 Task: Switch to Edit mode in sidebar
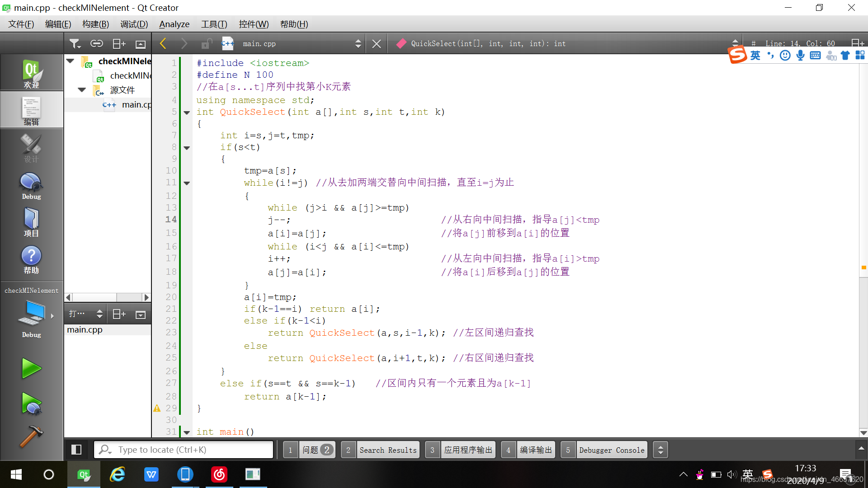point(31,110)
